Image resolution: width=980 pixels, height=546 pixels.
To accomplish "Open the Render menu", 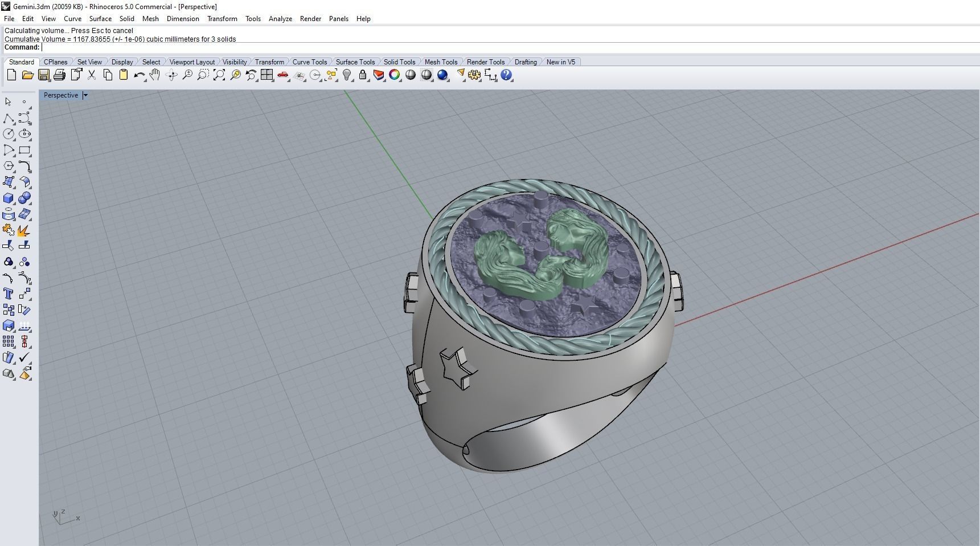I will coord(310,19).
